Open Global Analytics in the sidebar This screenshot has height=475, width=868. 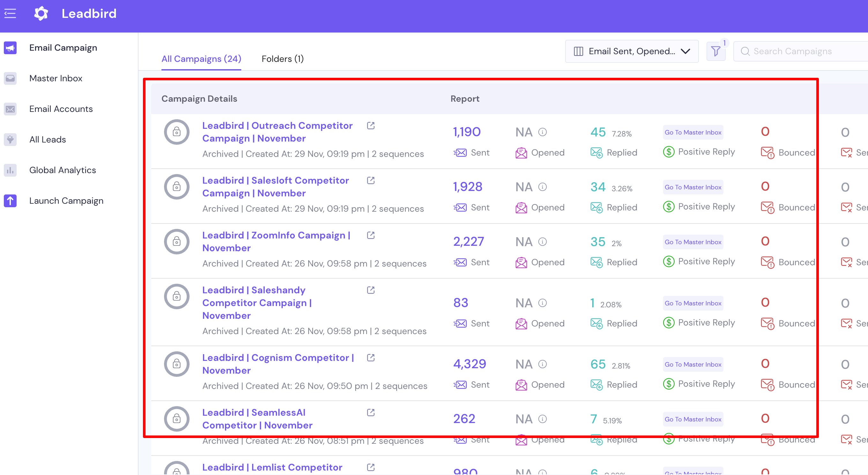(62, 170)
